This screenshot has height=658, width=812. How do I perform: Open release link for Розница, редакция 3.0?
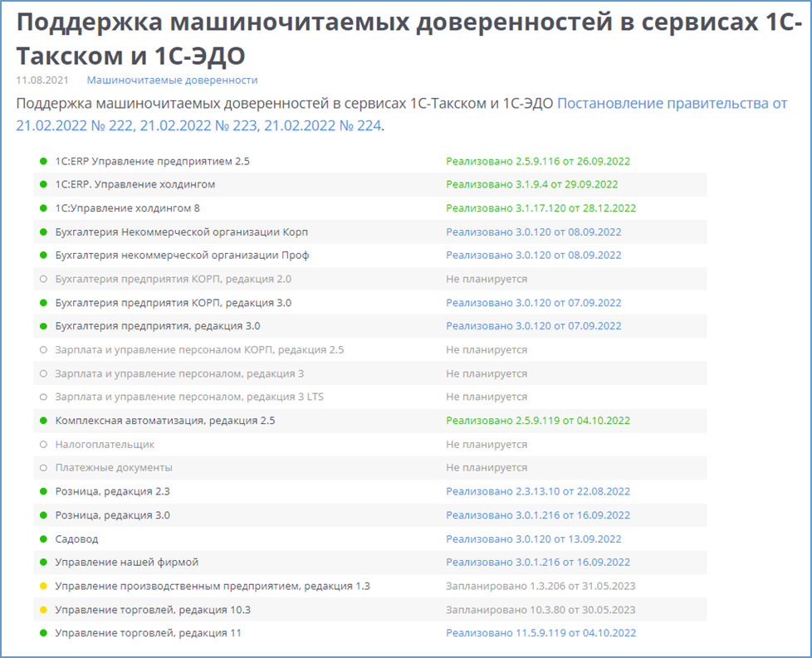pos(538,515)
